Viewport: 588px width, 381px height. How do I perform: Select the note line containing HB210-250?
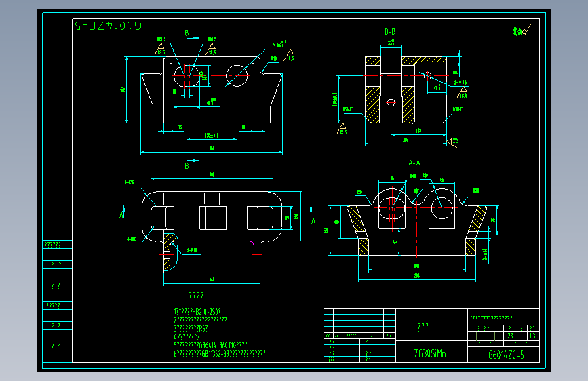coord(197,312)
